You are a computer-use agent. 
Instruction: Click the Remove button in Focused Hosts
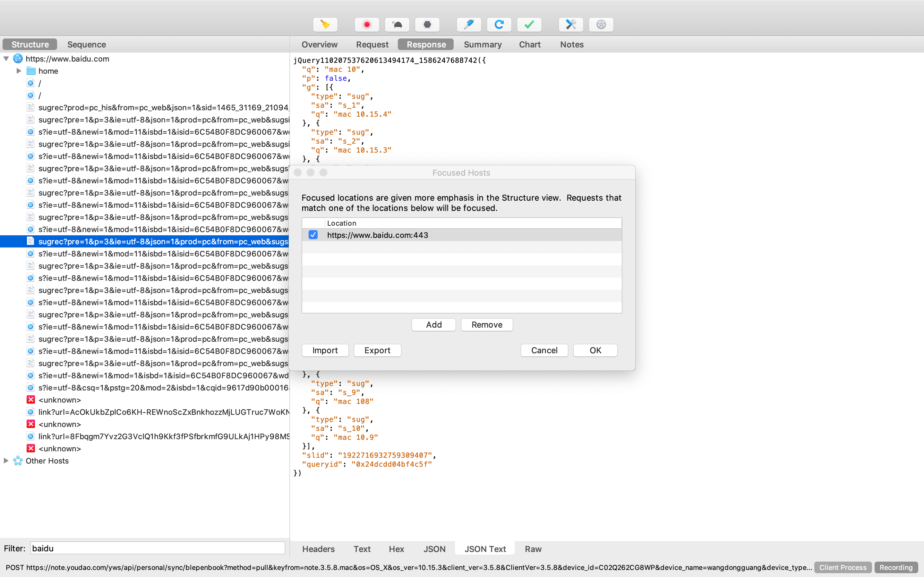[x=487, y=324]
